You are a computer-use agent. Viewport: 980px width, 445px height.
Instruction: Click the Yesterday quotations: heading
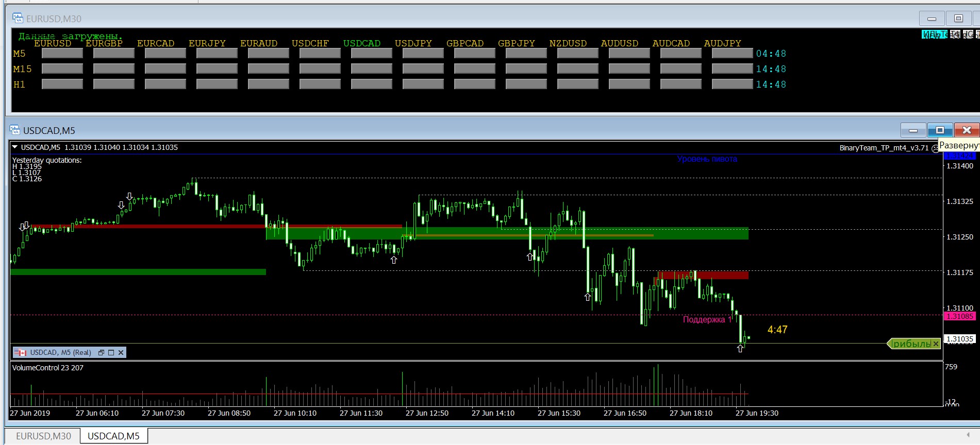coord(47,160)
